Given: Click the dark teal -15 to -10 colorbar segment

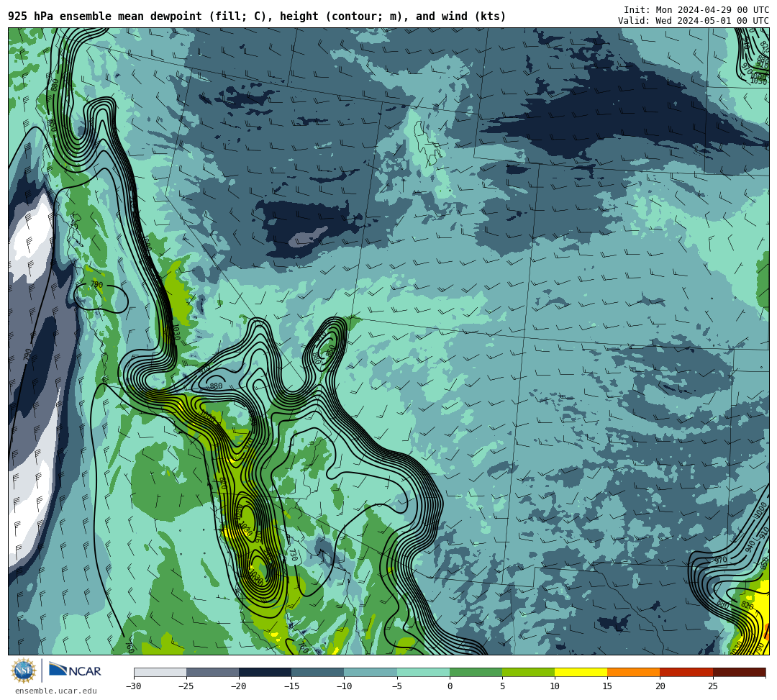Looking at the screenshot, I should [318, 672].
